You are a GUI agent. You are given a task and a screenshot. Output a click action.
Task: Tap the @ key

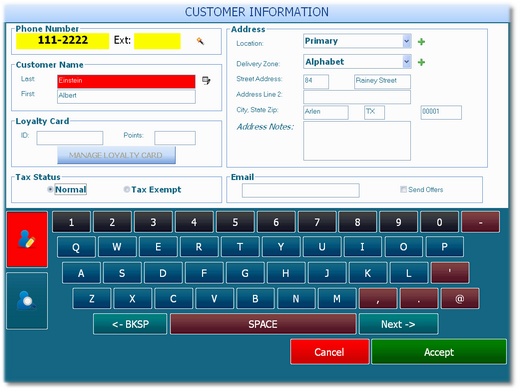click(460, 299)
